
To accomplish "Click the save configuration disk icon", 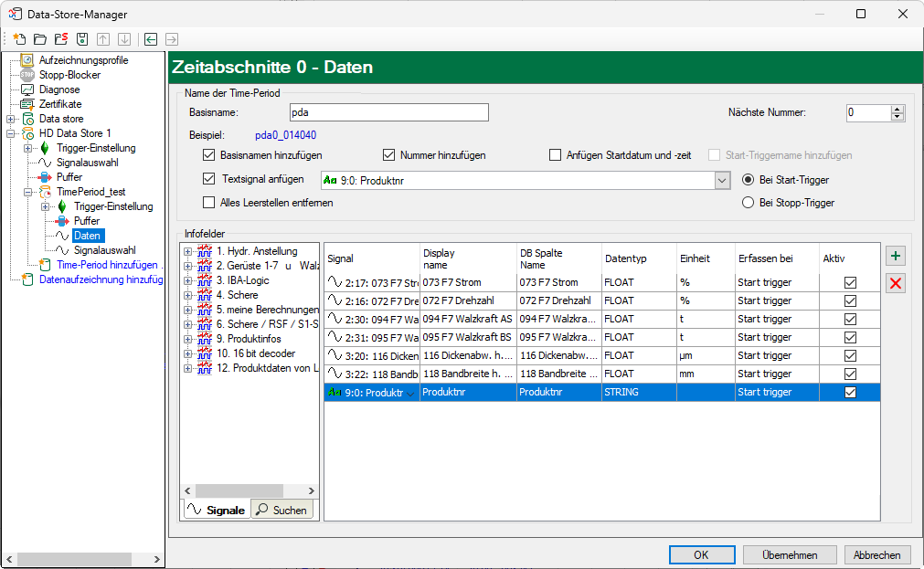I will coord(82,39).
